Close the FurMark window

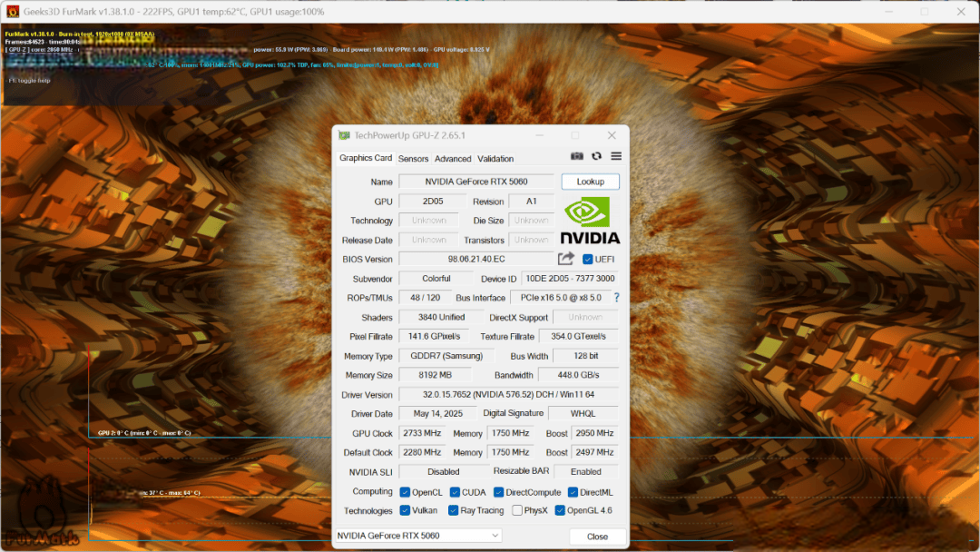[961, 11]
